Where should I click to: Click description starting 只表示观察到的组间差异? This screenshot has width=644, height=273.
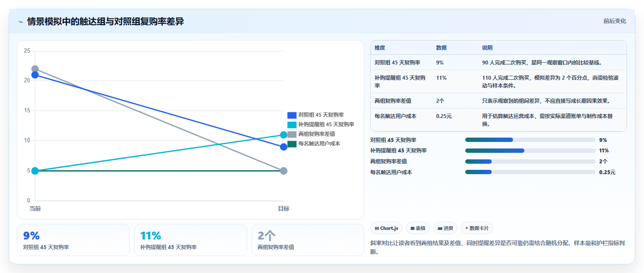pyautogui.click(x=546, y=101)
